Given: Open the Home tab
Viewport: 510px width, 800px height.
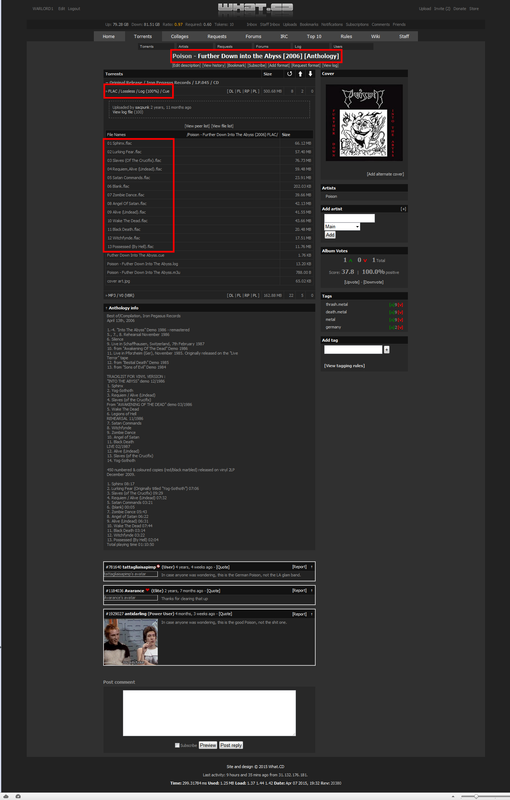Looking at the screenshot, I should 109,36.
